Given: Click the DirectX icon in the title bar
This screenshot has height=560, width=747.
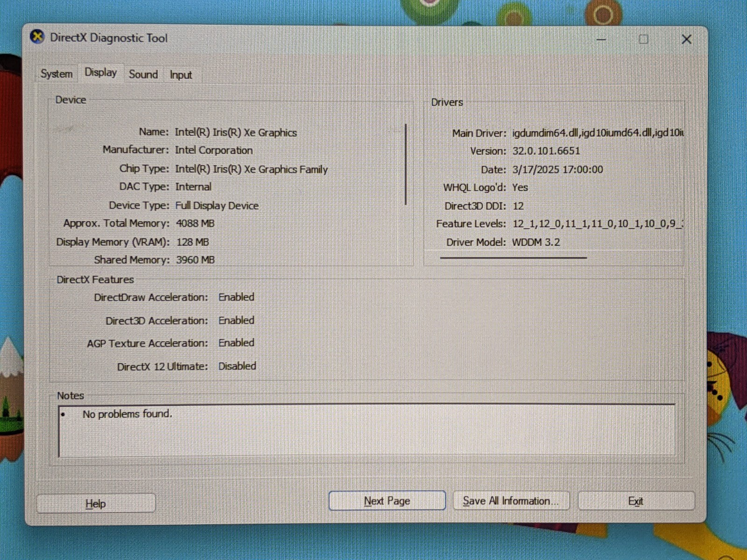Looking at the screenshot, I should 37,37.
